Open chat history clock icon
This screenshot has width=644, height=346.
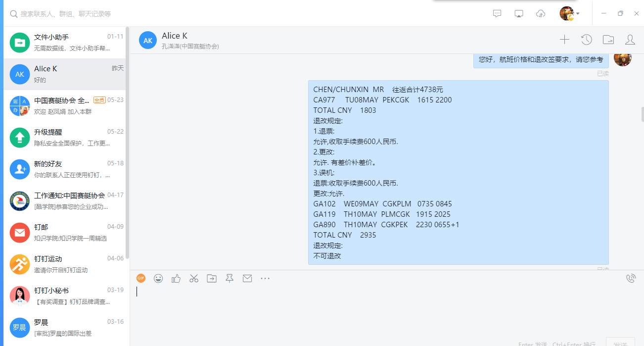coord(586,40)
